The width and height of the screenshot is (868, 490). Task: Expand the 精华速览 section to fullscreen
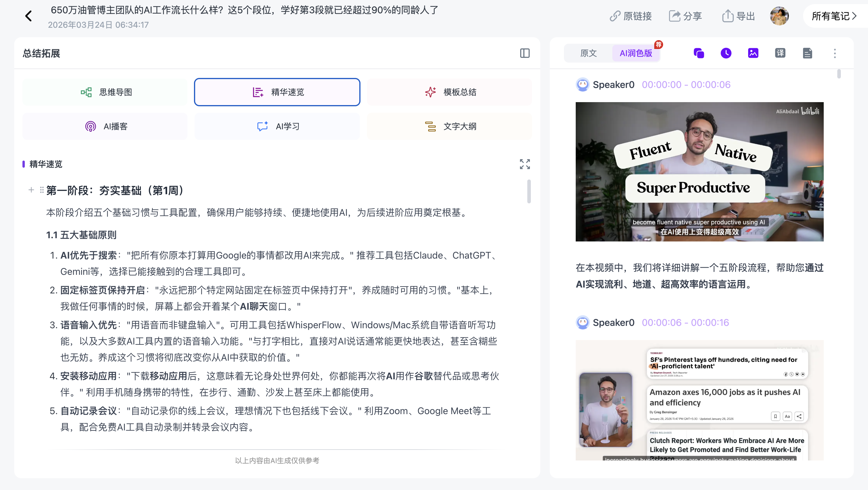pyautogui.click(x=525, y=164)
